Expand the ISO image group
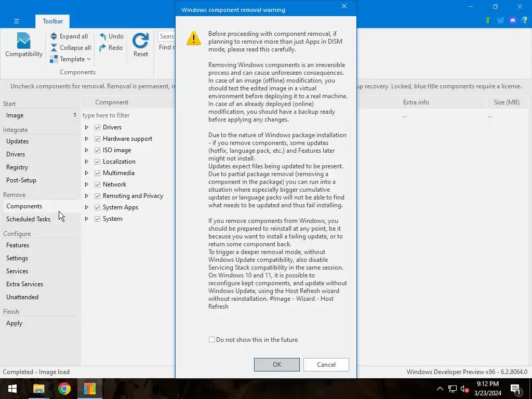The image size is (532, 399). (x=87, y=150)
